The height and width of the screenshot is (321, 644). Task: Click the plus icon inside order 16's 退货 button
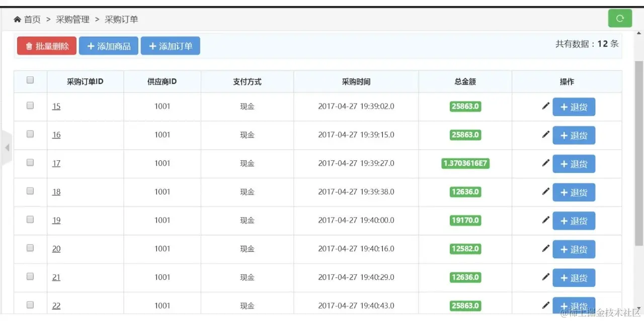coord(565,135)
